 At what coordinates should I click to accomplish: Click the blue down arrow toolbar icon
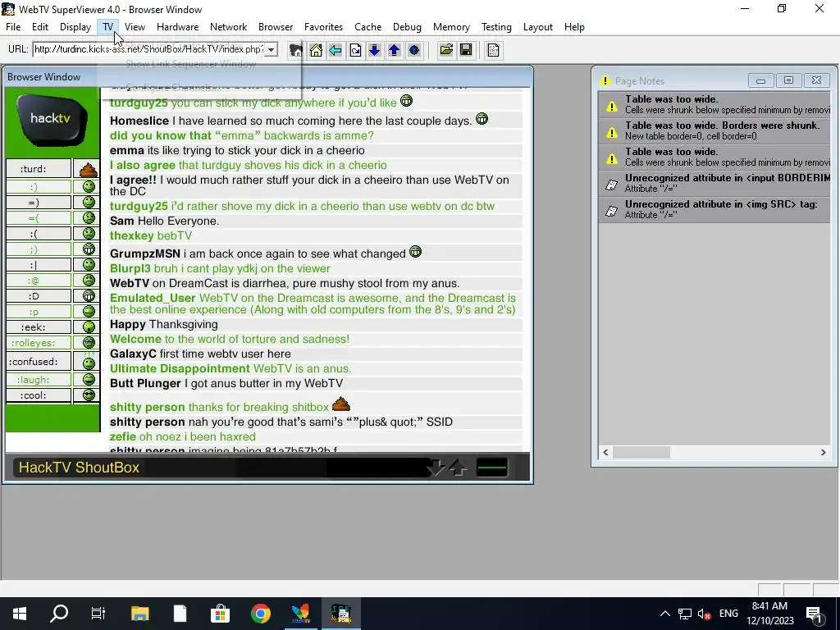pos(374,50)
